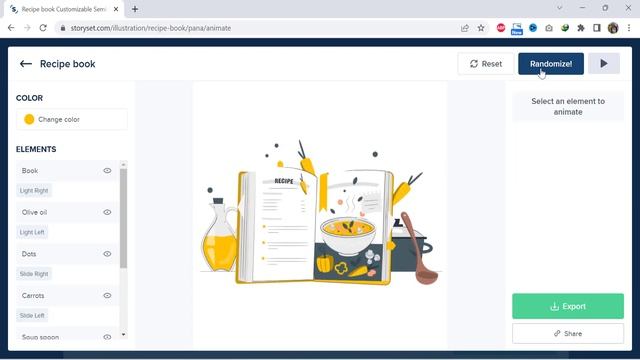Image resolution: width=640 pixels, height=360 pixels.
Task: Select the Carrots element row
Action: (67, 296)
